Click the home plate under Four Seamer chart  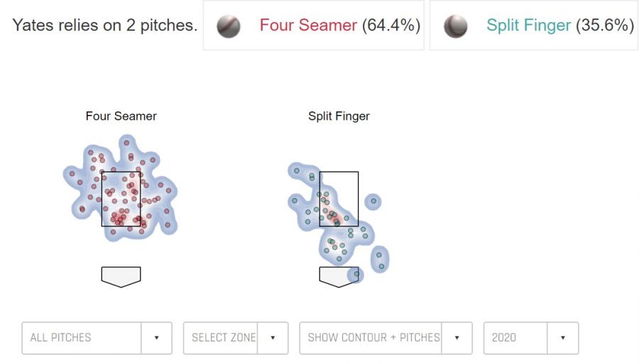tap(121, 276)
